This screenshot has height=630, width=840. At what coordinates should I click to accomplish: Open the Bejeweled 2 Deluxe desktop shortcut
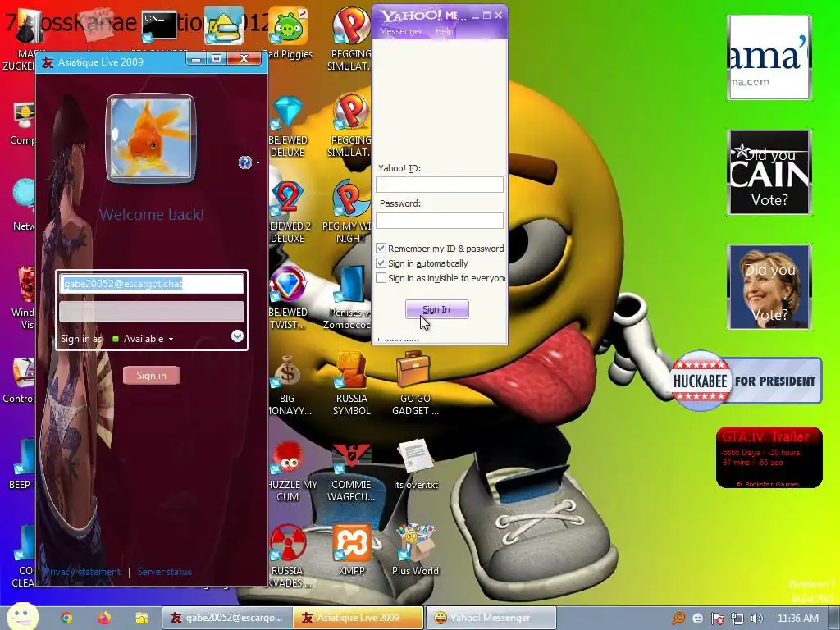point(288,212)
